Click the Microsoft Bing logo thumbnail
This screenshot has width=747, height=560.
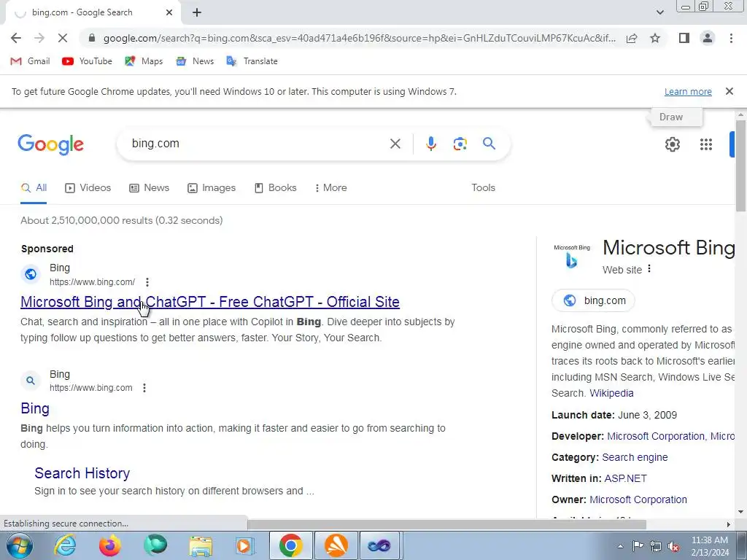[x=572, y=257]
